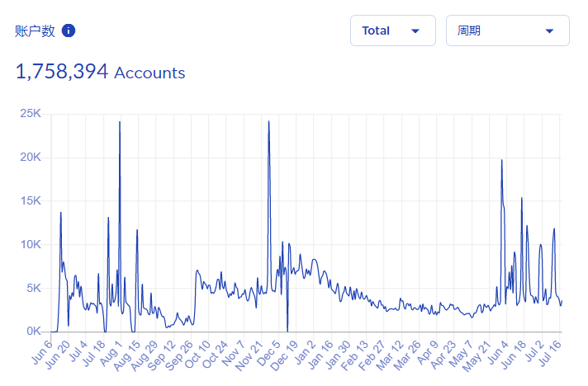The width and height of the screenshot is (588, 386).
Task: Click the 24K peak before Dec 5
Action: (268, 123)
